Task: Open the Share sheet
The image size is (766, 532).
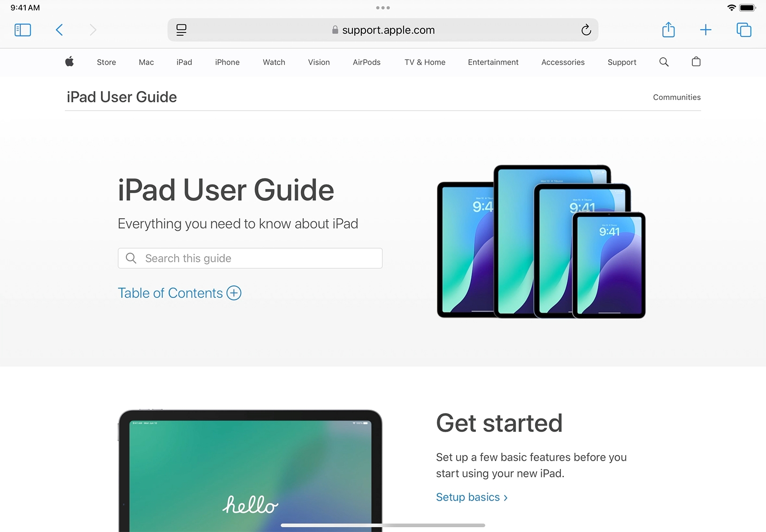Action: point(668,30)
